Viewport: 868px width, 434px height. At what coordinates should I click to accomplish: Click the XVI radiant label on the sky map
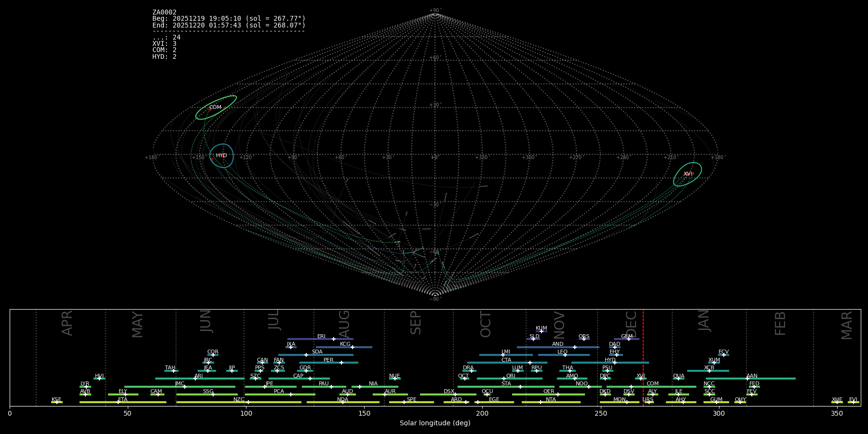point(688,174)
